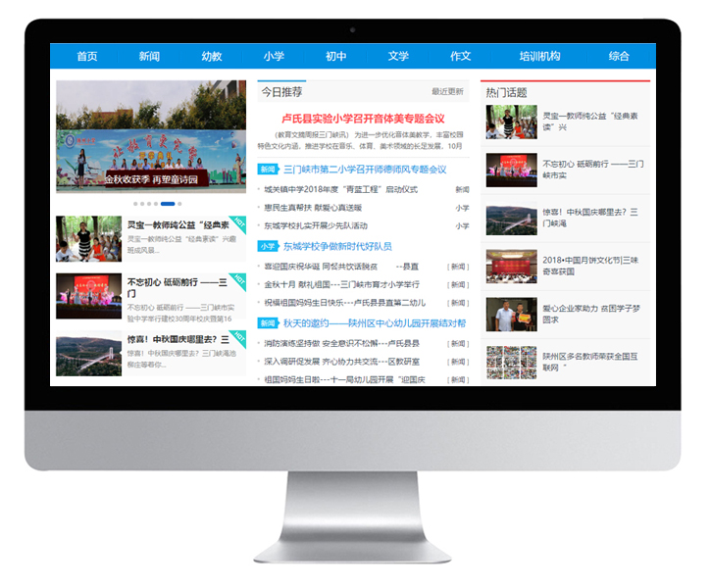Open the 培训机构 navigation item
Screen dimensions: 711x588
pyautogui.click(x=539, y=57)
